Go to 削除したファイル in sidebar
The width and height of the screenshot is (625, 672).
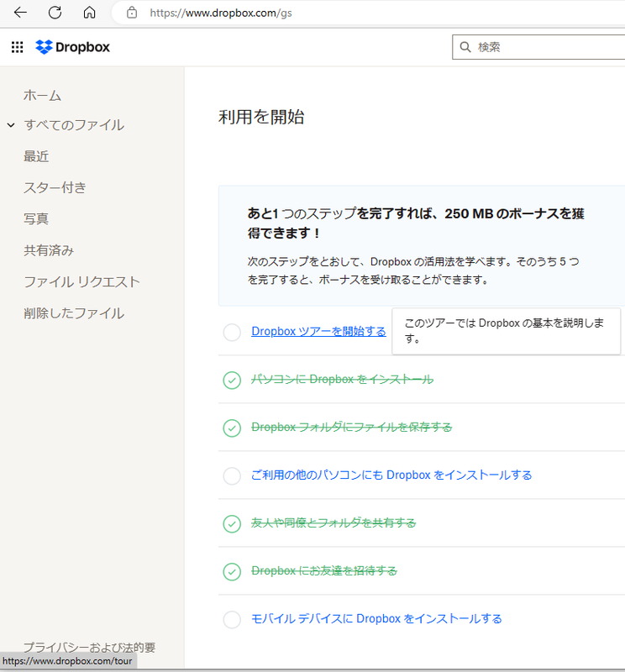pyautogui.click(x=74, y=313)
